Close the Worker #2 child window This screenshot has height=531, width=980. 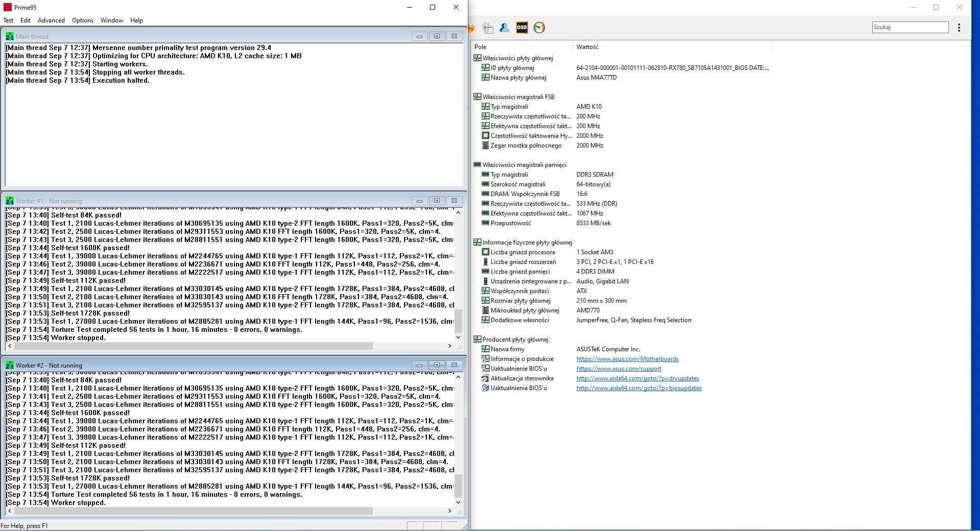(454, 365)
